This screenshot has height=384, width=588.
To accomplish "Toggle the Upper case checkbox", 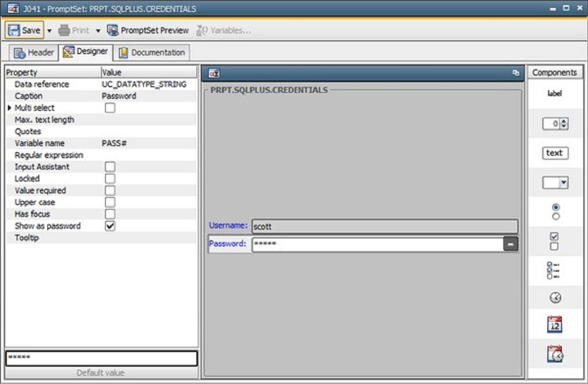I will pos(110,203).
